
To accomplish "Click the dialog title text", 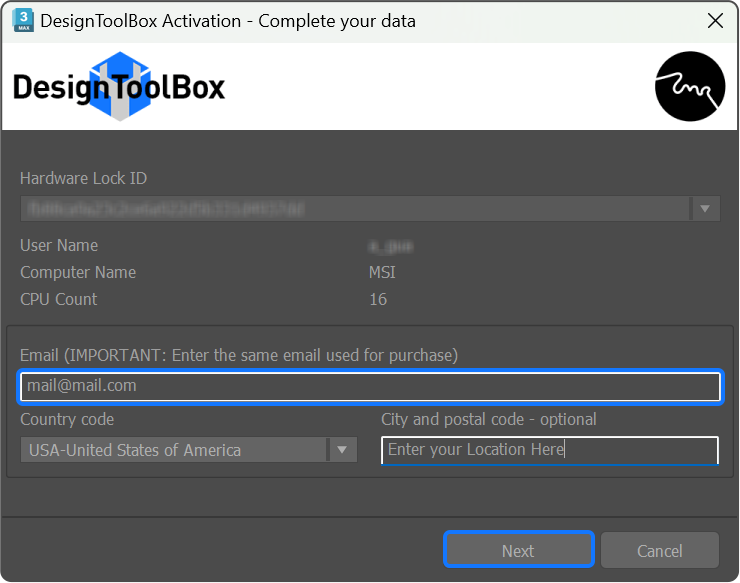I will (x=228, y=21).
